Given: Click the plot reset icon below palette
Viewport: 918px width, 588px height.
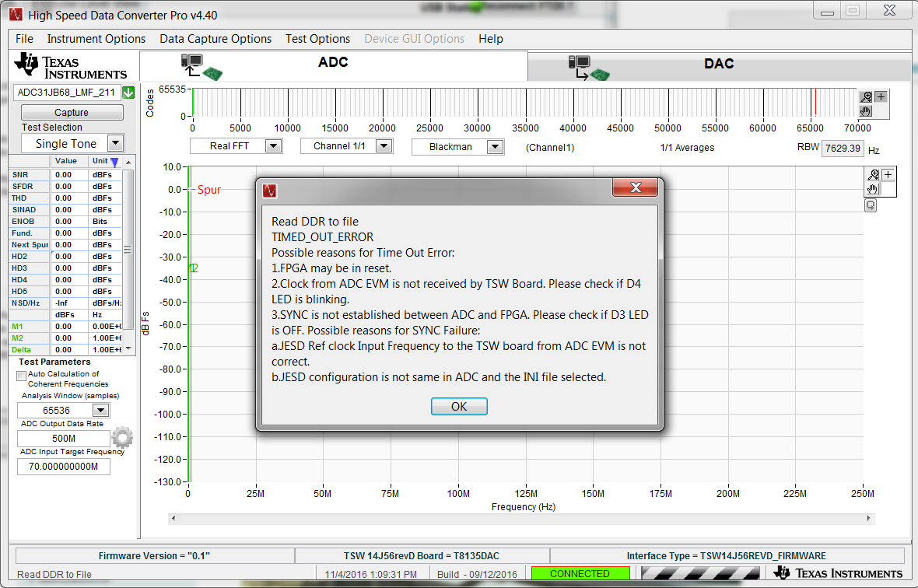Looking at the screenshot, I should (x=871, y=205).
